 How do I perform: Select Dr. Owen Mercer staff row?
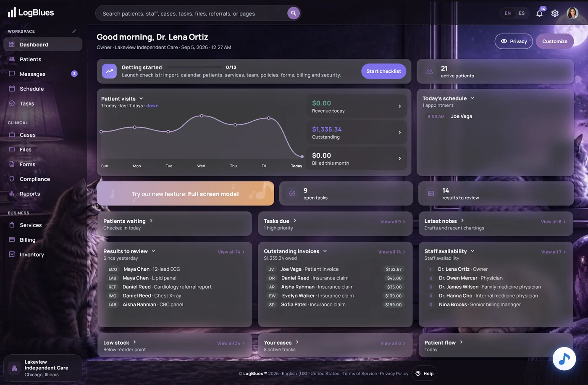click(495, 278)
